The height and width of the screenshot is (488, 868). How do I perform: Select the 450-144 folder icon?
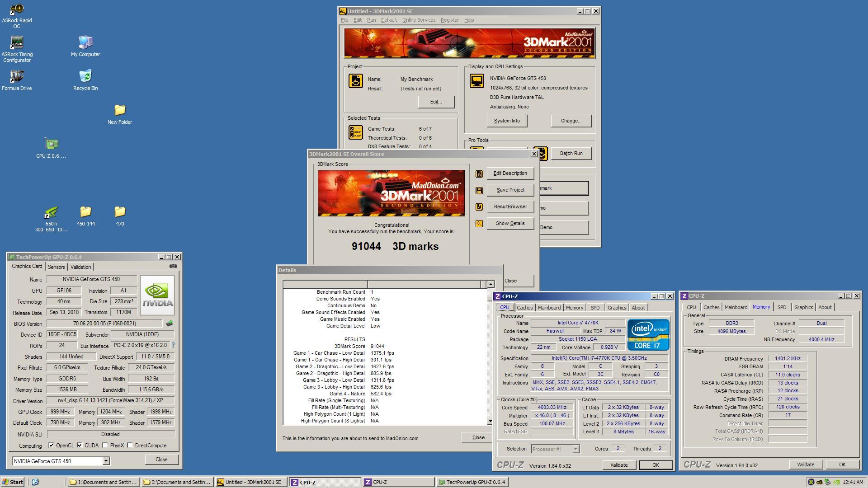point(85,216)
